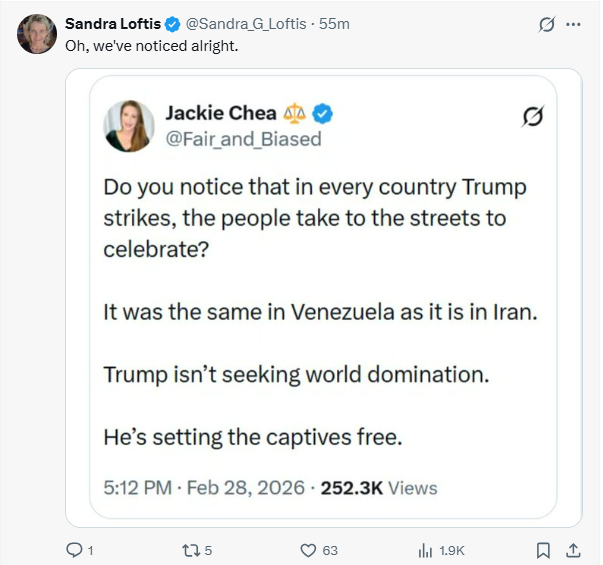Open the @Sandra_G_Loftis handle link
Screen dimensions: 603x565
tap(246, 23)
